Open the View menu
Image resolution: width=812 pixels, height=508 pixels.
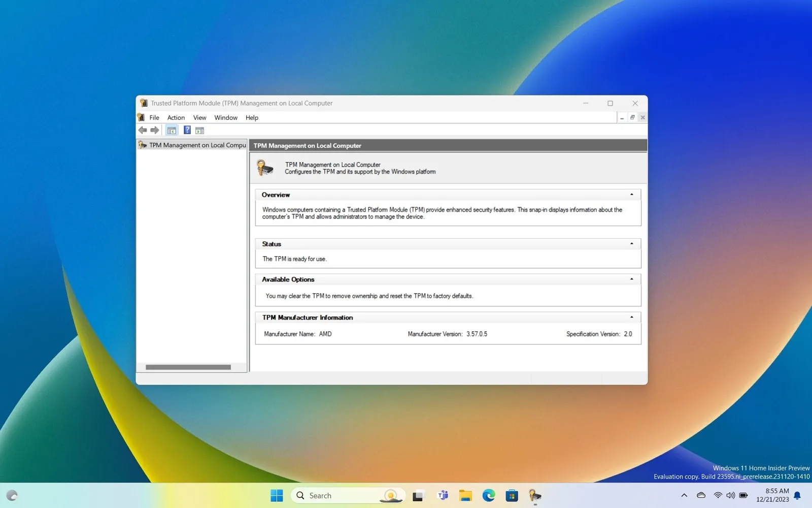coord(199,117)
